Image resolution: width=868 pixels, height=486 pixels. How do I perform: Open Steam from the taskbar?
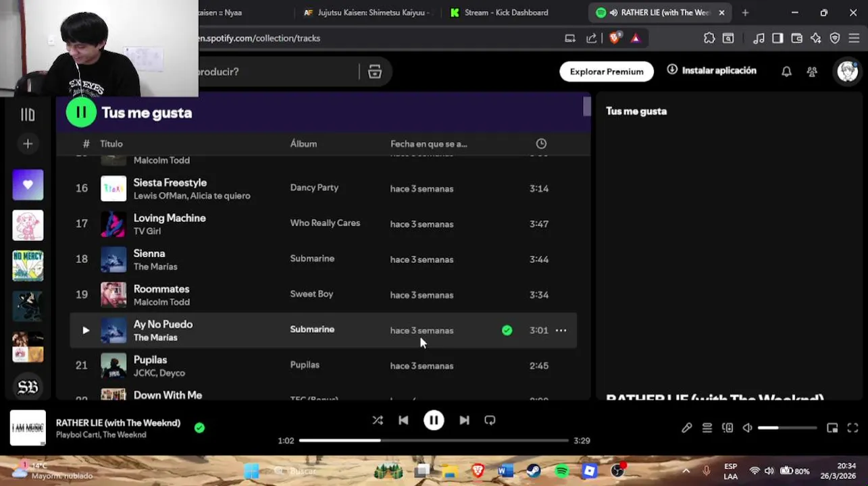pyautogui.click(x=534, y=470)
